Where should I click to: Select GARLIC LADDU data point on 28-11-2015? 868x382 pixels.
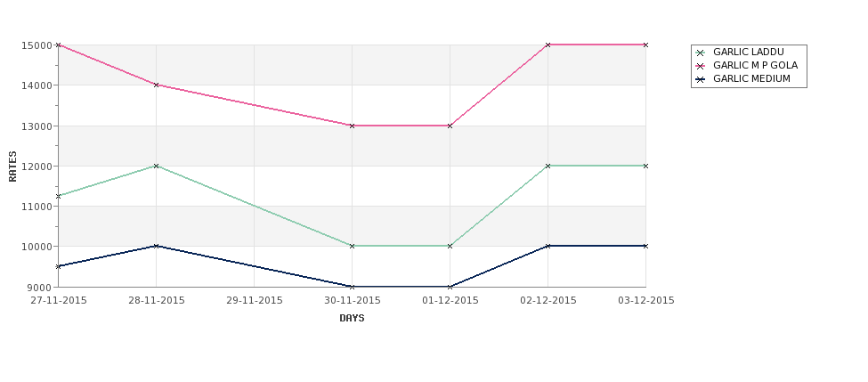tap(156, 167)
